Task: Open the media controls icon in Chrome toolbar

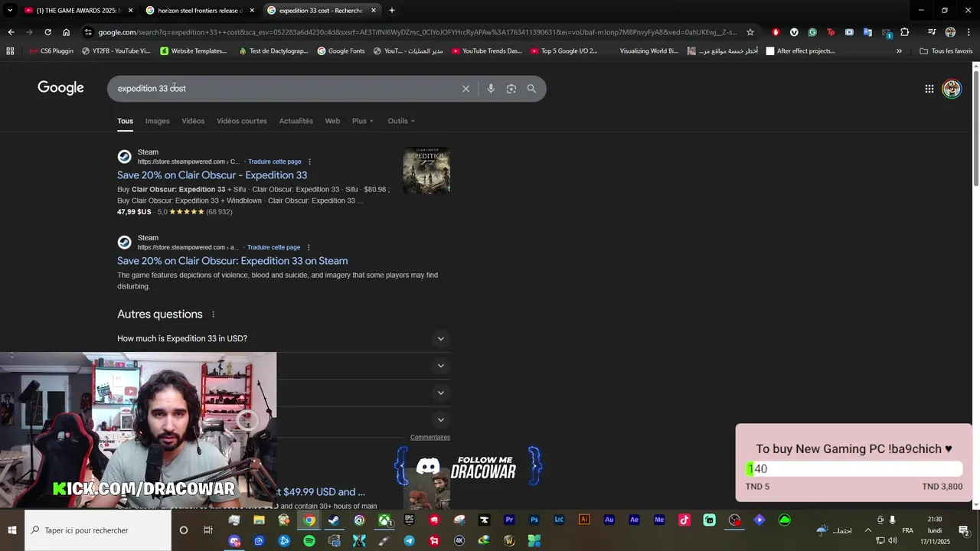Action: tap(932, 32)
